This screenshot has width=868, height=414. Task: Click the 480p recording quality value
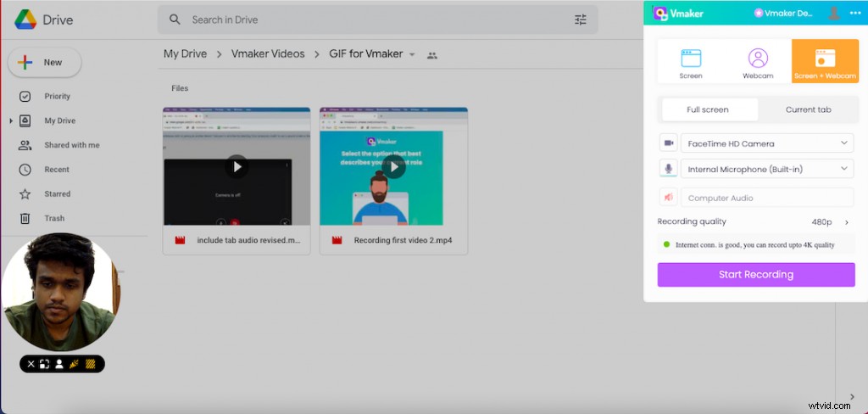pyautogui.click(x=821, y=222)
